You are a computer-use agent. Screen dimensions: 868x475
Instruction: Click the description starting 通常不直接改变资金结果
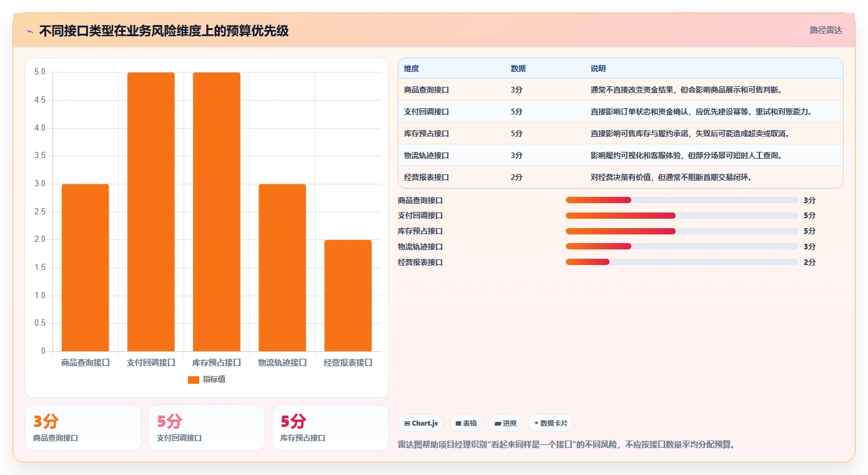point(686,90)
